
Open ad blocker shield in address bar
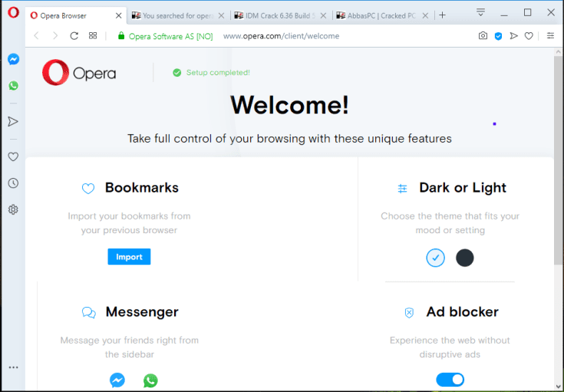pos(498,36)
